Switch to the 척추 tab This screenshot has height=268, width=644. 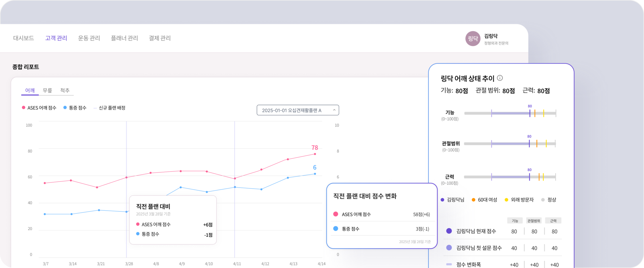tap(65, 90)
